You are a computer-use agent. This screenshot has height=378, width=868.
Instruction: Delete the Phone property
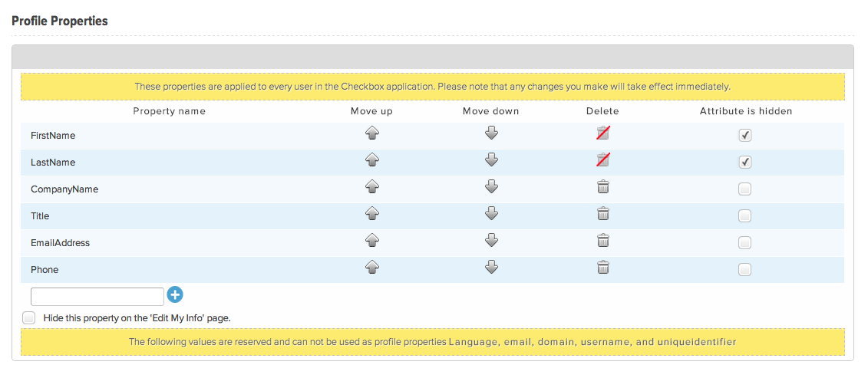[x=602, y=268]
